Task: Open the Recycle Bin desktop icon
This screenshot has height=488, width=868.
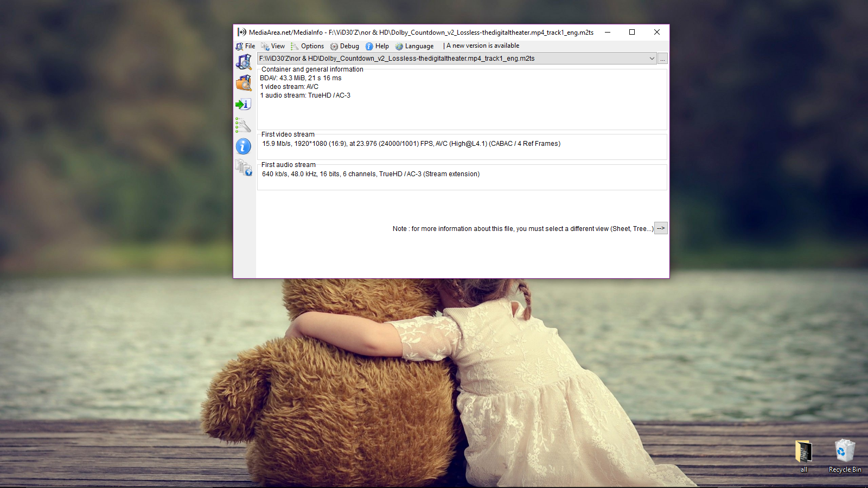Action: (x=845, y=457)
